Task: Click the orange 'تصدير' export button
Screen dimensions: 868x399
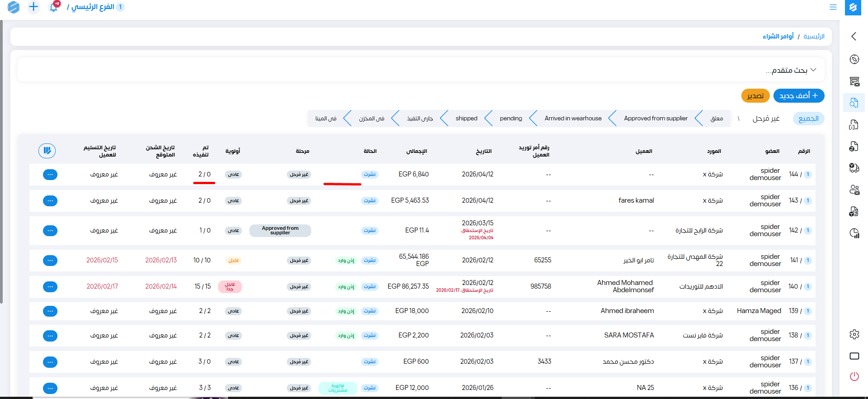Action: click(x=755, y=95)
